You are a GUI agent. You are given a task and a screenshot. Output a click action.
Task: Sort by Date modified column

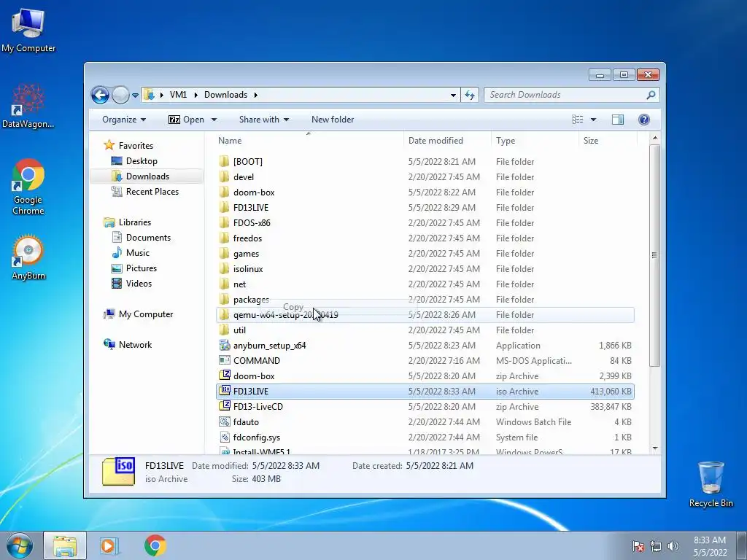tap(448, 141)
